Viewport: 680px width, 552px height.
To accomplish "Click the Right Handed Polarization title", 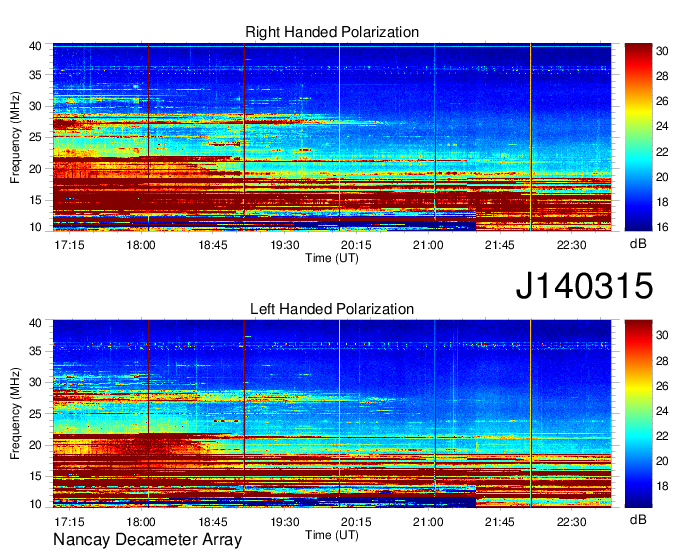I will (332, 32).
